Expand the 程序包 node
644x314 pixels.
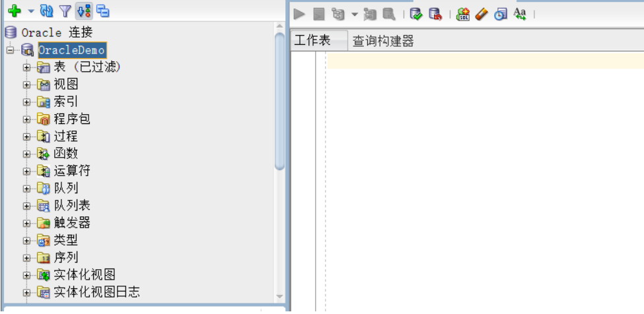(26, 119)
